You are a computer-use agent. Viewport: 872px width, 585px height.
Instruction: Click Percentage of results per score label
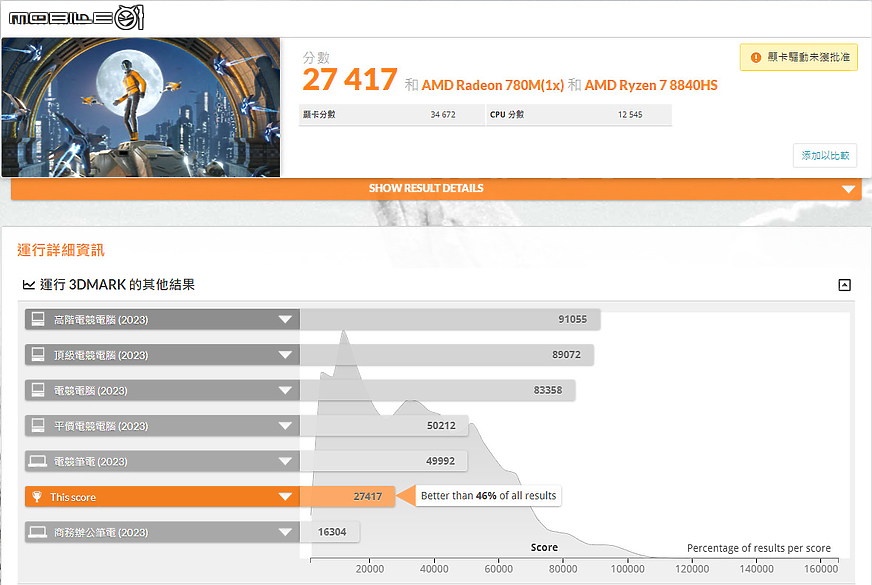coord(759,548)
